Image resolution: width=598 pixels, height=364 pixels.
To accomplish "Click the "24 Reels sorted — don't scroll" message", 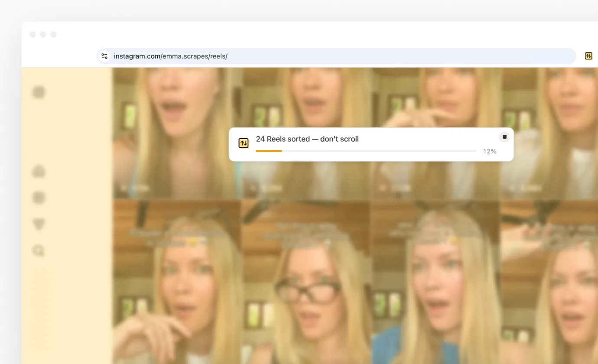I will tap(307, 139).
